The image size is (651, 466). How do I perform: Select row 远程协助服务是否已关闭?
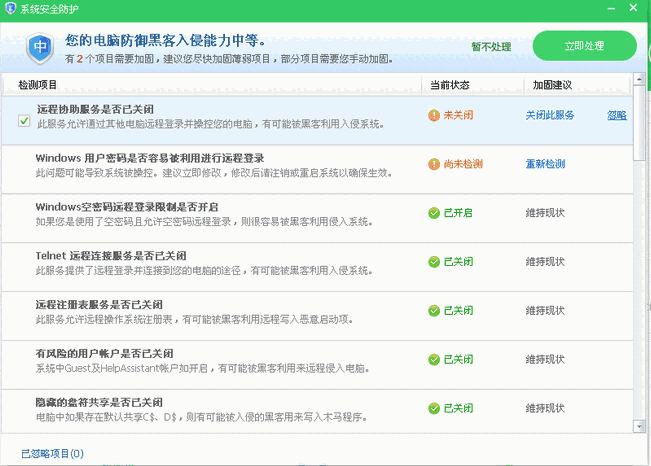pos(318,120)
